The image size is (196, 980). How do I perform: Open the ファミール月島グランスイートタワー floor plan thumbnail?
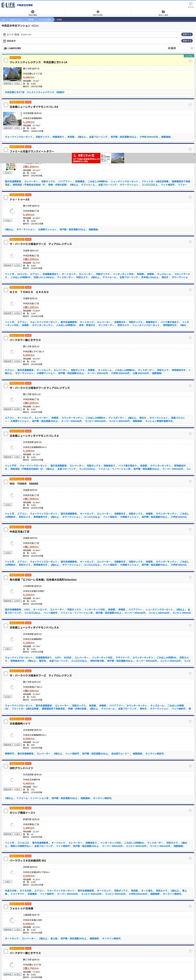coord(12,167)
